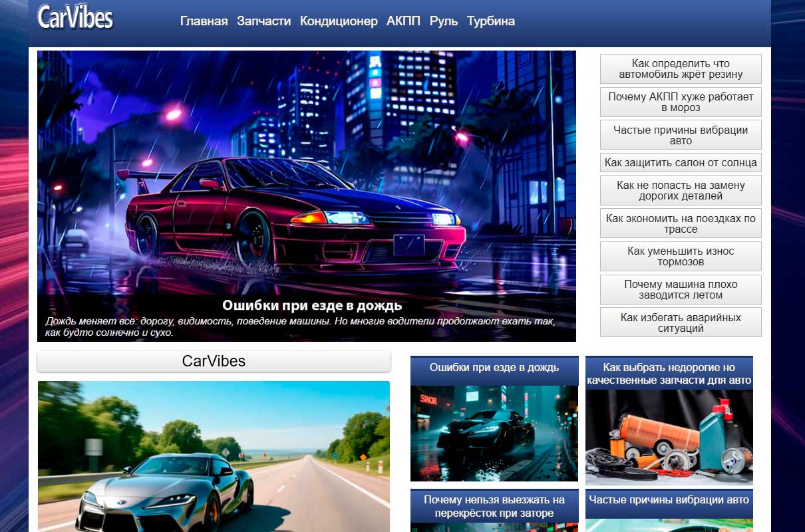Read 'Почему машина плохо заводится летом'
This screenshot has width=805, height=532.
(681, 289)
